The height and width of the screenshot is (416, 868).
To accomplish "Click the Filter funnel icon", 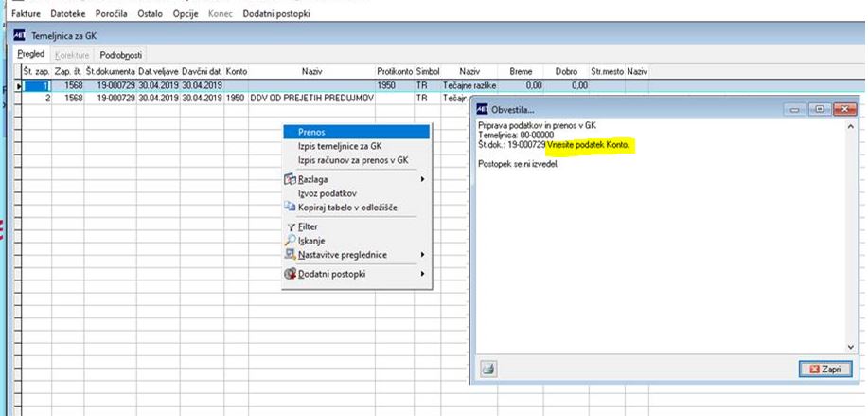I will pos(291,226).
